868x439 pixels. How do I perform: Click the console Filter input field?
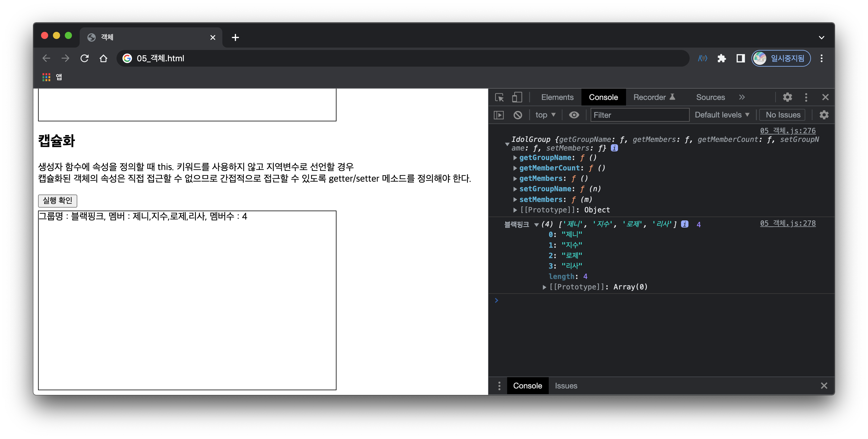point(639,115)
